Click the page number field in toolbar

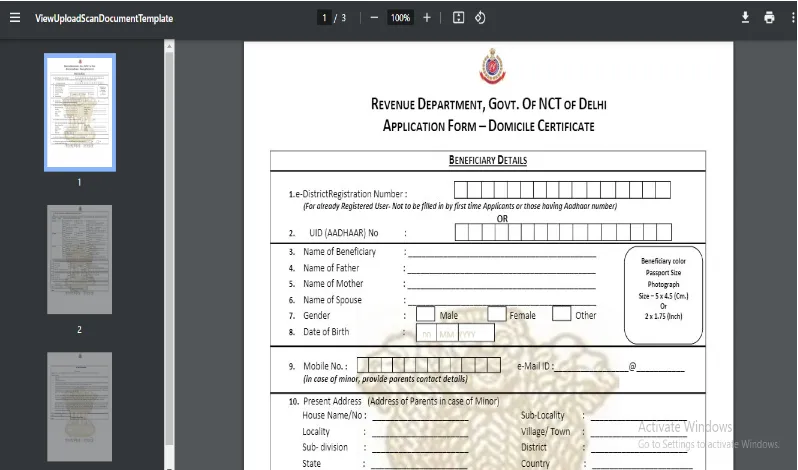[x=325, y=18]
